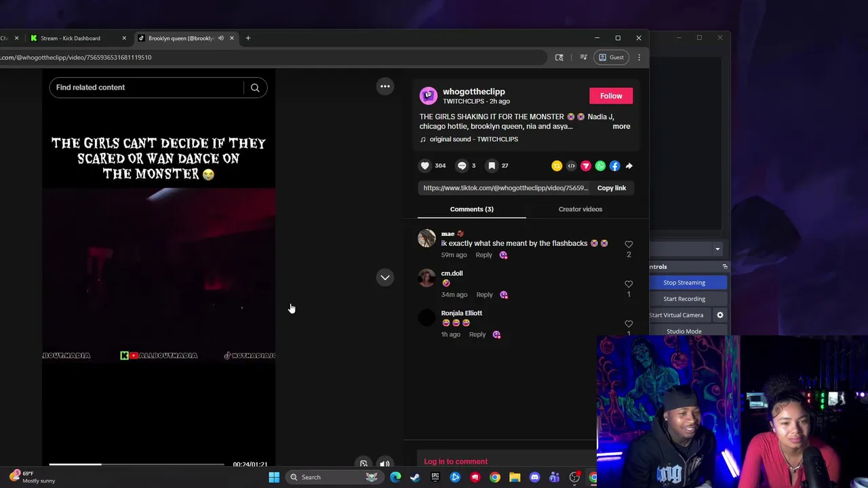Reply to mae's comment

point(484,255)
